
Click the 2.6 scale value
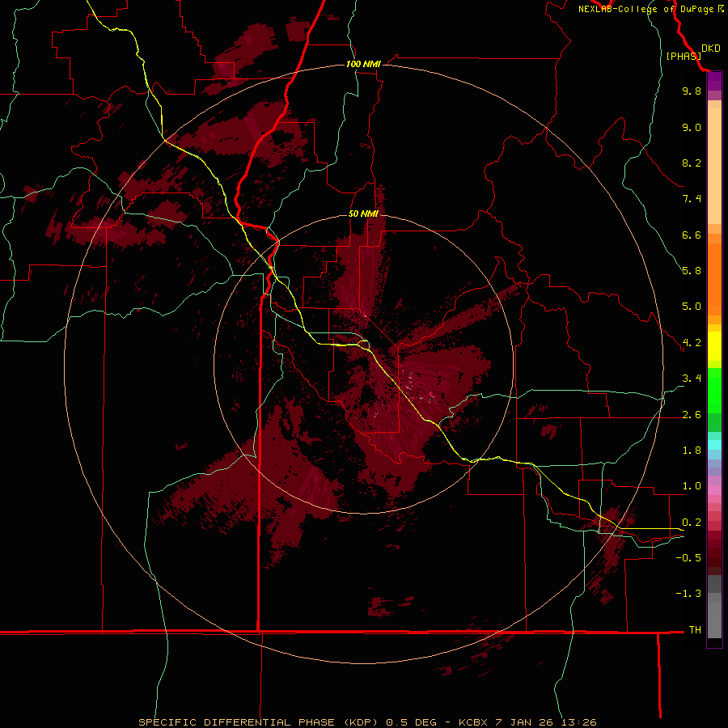[692, 415]
